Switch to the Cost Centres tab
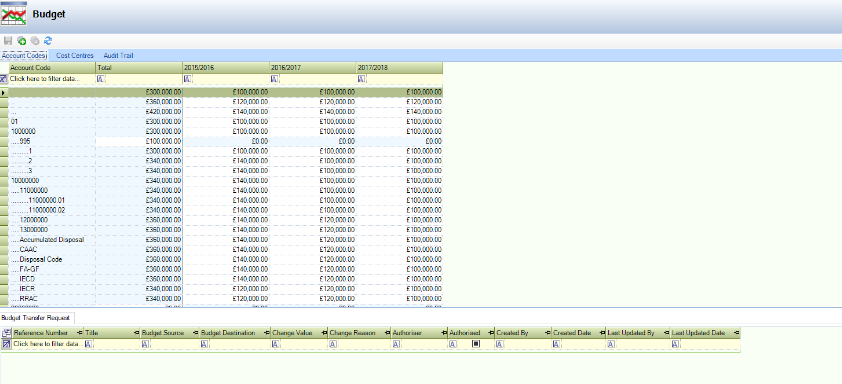The width and height of the screenshot is (842, 384). click(x=75, y=55)
